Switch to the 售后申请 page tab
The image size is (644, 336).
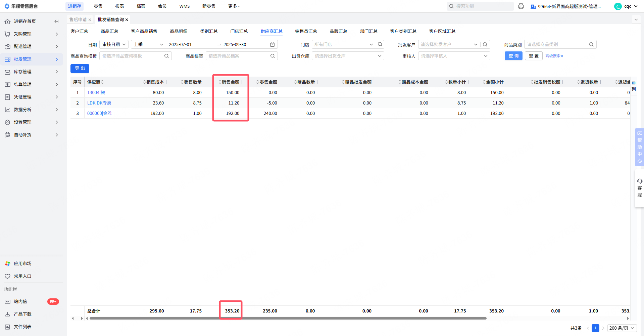(78, 20)
